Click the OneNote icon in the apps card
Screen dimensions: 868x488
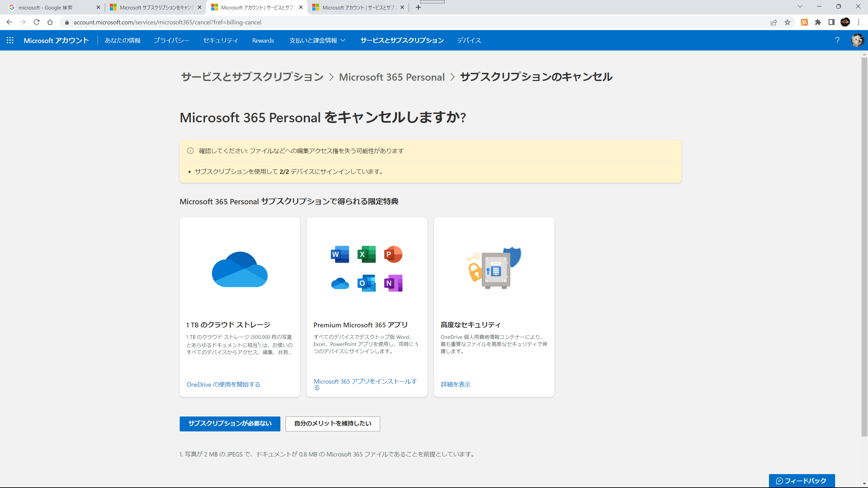pyautogui.click(x=393, y=283)
